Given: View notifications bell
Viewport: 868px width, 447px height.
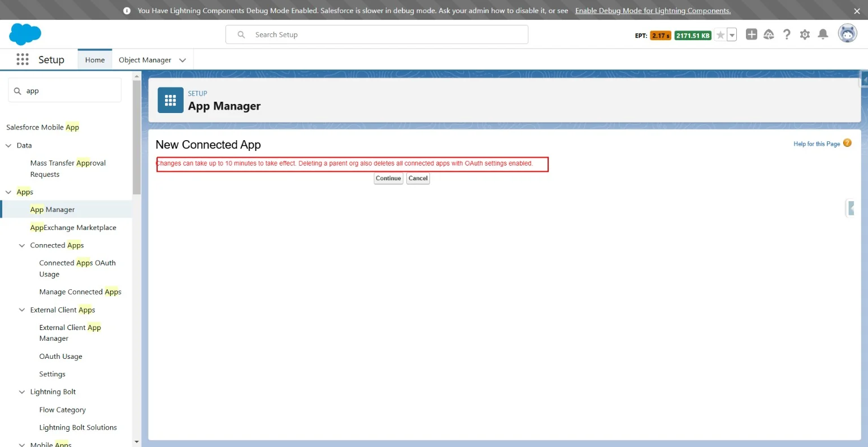Looking at the screenshot, I should coord(823,34).
